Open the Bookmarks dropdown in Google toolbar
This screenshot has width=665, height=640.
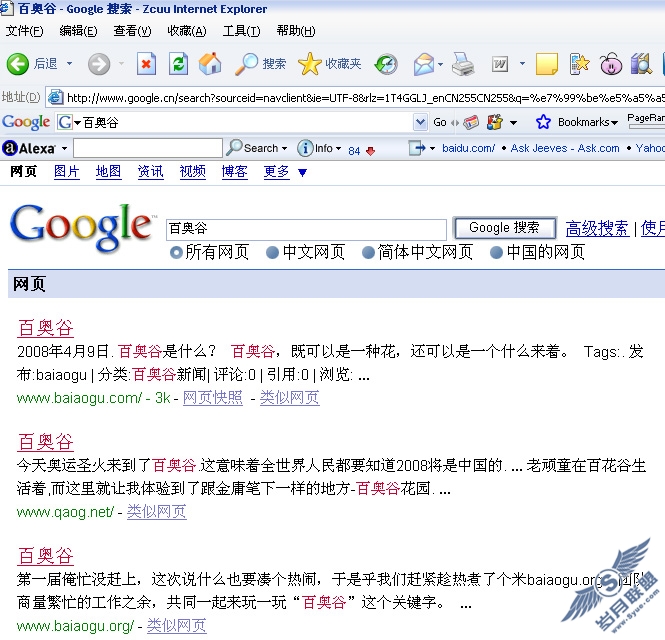[578, 122]
